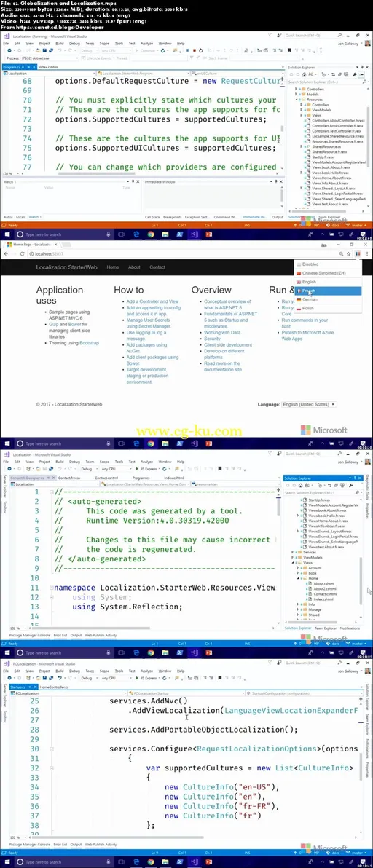Collapse the namespace block at line 11

tap(51, 588)
